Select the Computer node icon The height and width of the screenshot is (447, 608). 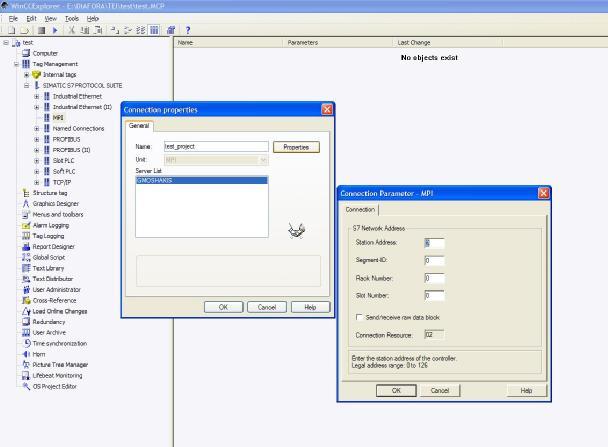pyautogui.click(x=26, y=53)
